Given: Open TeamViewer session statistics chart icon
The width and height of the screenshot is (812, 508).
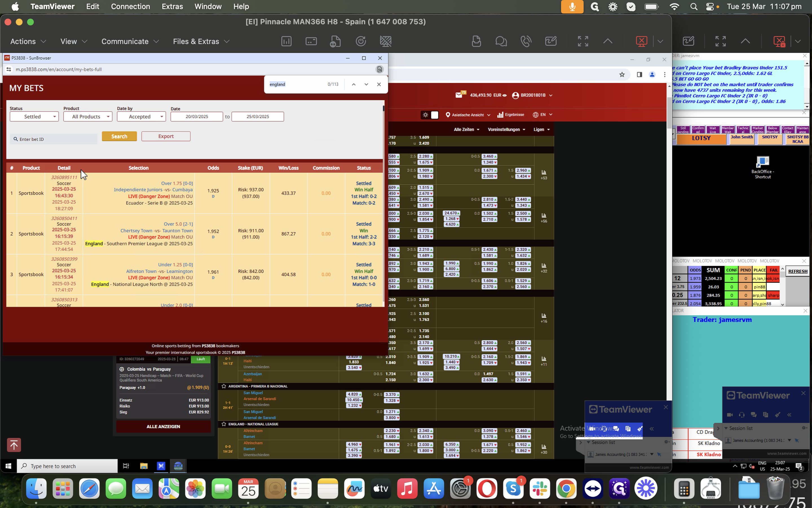Looking at the screenshot, I should pyautogui.click(x=286, y=41).
